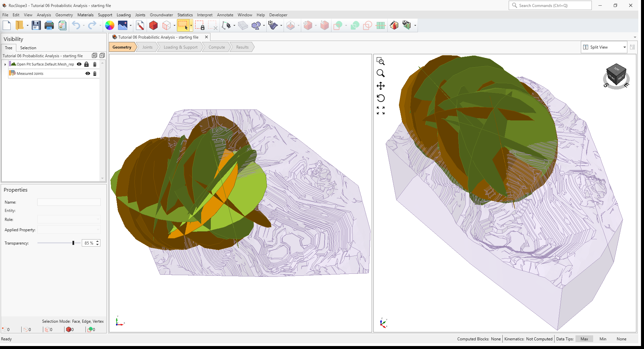Select the rotate view circular arrow tool

pyautogui.click(x=381, y=98)
